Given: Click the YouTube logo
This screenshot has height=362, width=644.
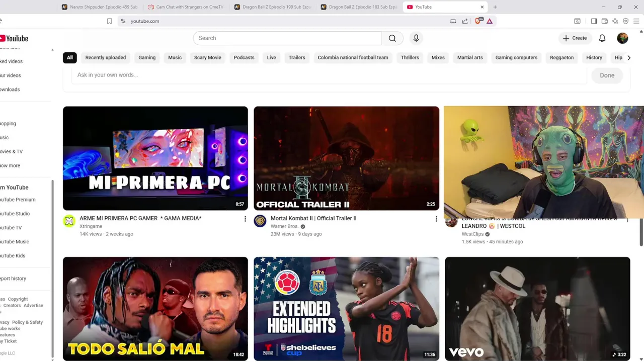Looking at the screenshot, I should point(14,38).
